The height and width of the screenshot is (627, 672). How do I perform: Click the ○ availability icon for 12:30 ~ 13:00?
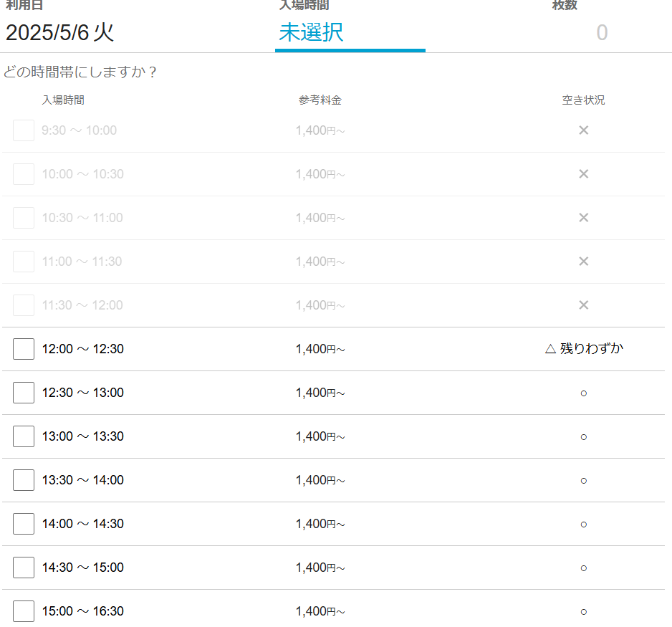tap(583, 393)
